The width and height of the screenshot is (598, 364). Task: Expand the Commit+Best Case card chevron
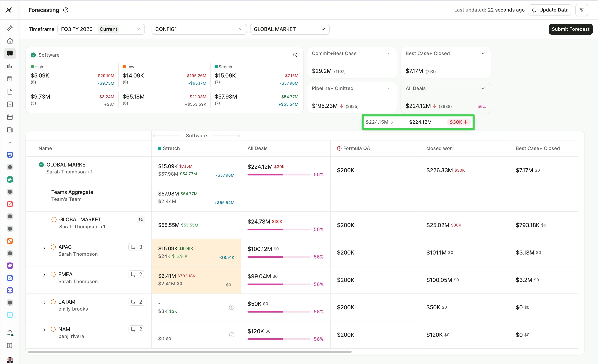[x=389, y=53]
